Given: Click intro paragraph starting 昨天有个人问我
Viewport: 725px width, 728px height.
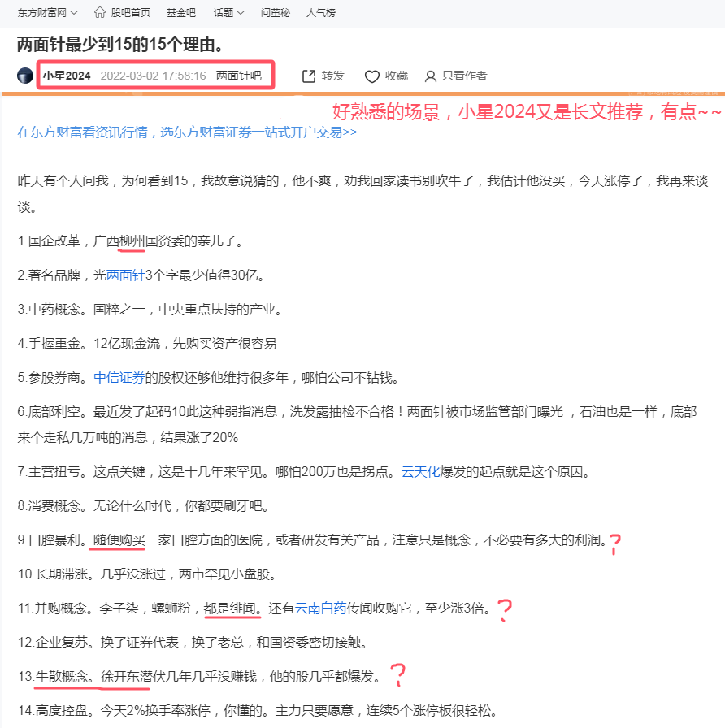Looking at the screenshot, I should pyautogui.click(x=362, y=193).
